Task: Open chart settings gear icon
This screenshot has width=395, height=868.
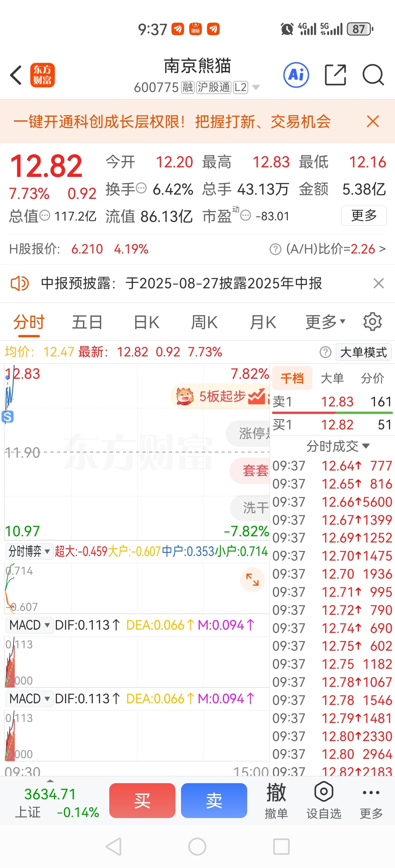Action: [x=372, y=322]
